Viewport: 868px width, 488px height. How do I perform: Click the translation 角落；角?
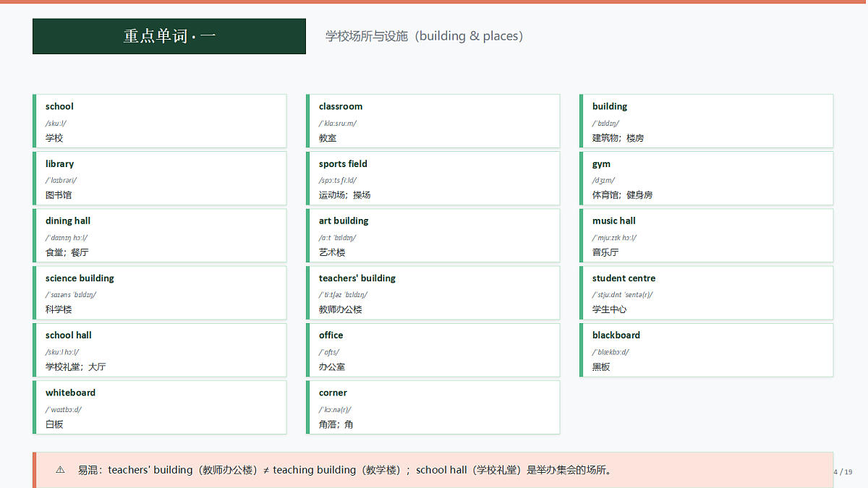[x=336, y=424]
